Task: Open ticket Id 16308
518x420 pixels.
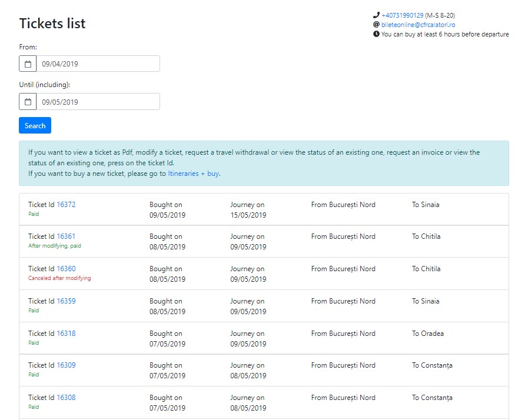Action: tap(66, 398)
